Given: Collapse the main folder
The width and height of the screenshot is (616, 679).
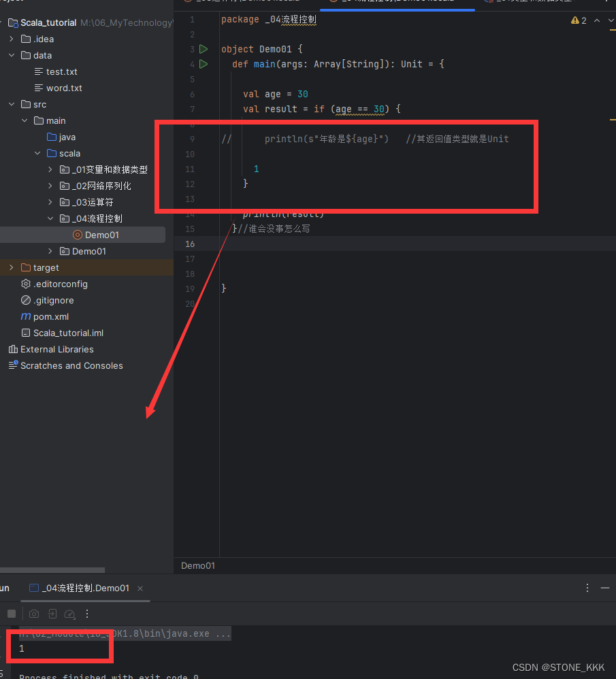Looking at the screenshot, I should click(25, 121).
